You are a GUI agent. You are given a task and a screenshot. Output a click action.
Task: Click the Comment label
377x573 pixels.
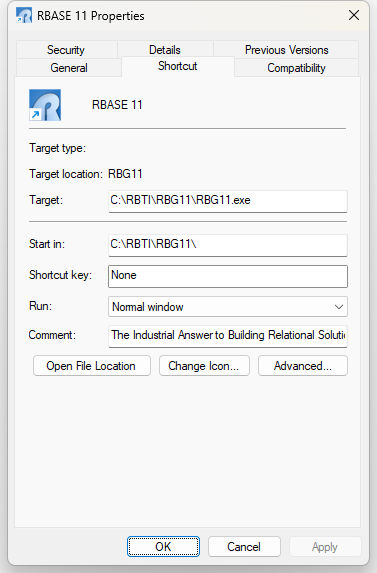click(52, 335)
